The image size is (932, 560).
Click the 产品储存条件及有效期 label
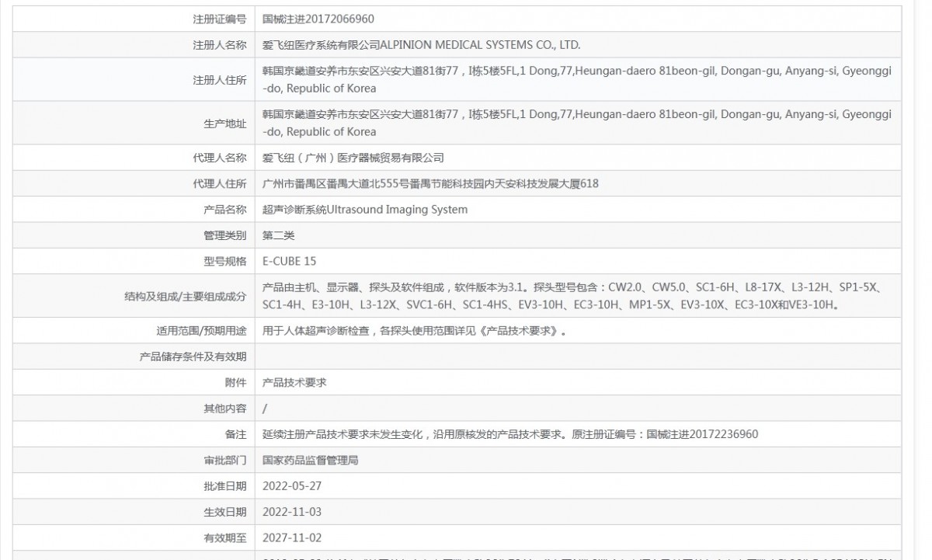click(193, 357)
